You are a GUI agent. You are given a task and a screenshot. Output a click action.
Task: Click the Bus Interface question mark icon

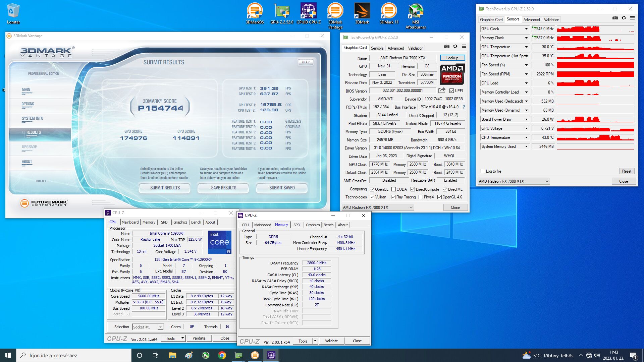tap(464, 107)
